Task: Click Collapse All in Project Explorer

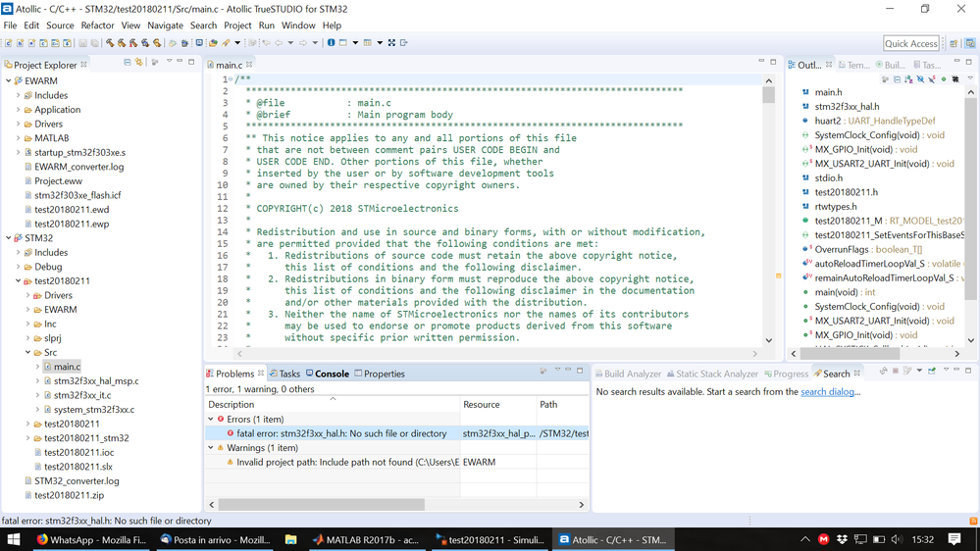Action: pyautogui.click(x=128, y=63)
